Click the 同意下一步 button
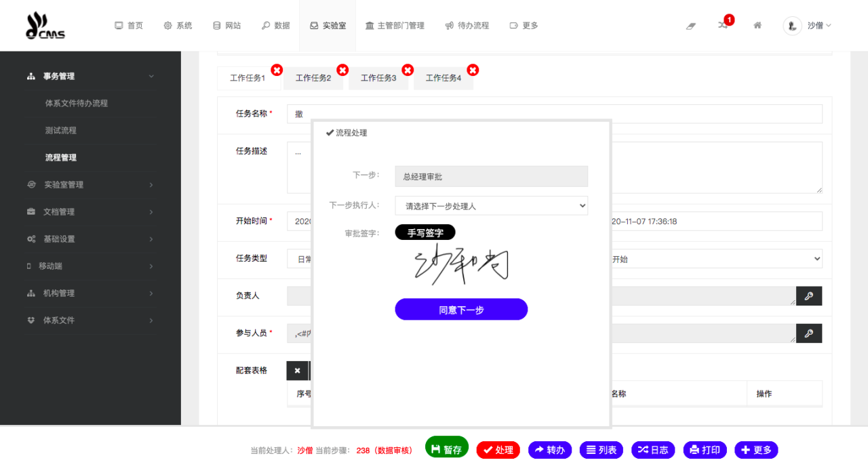Image resolution: width=868 pixels, height=475 pixels. coord(461,310)
